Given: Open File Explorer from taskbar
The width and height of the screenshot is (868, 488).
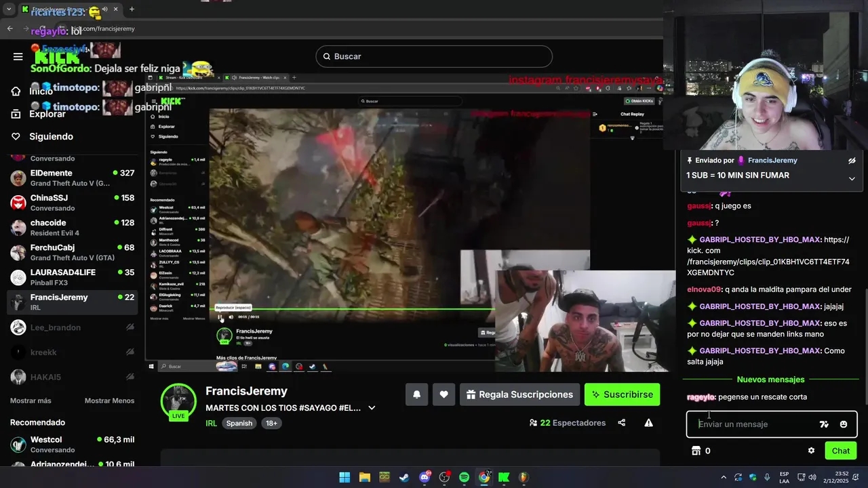Looking at the screenshot, I should pos(364,477).
